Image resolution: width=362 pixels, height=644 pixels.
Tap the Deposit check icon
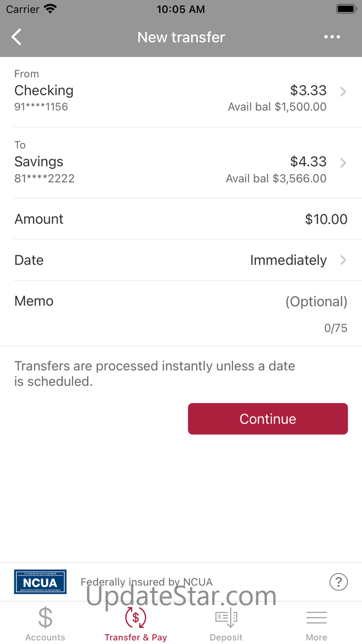tap(226, 618)
